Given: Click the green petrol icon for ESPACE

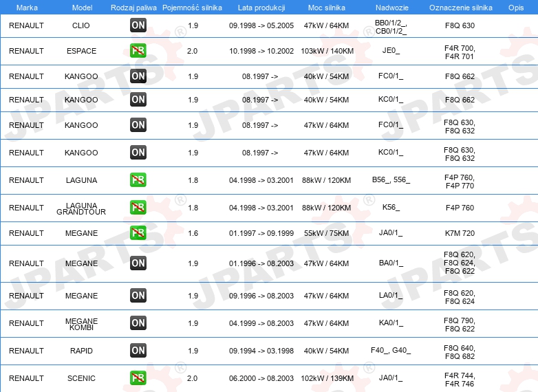Looking at the screenshot, I should coord(138,51).
